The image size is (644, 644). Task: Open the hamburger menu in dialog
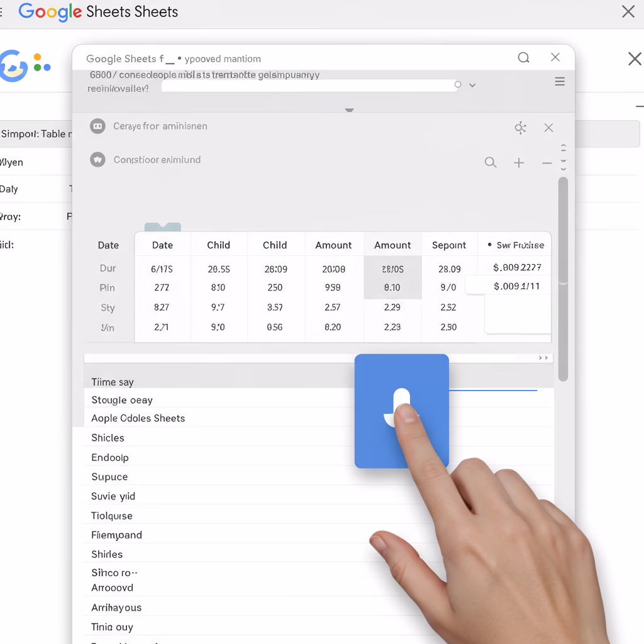tap(559, 81)
